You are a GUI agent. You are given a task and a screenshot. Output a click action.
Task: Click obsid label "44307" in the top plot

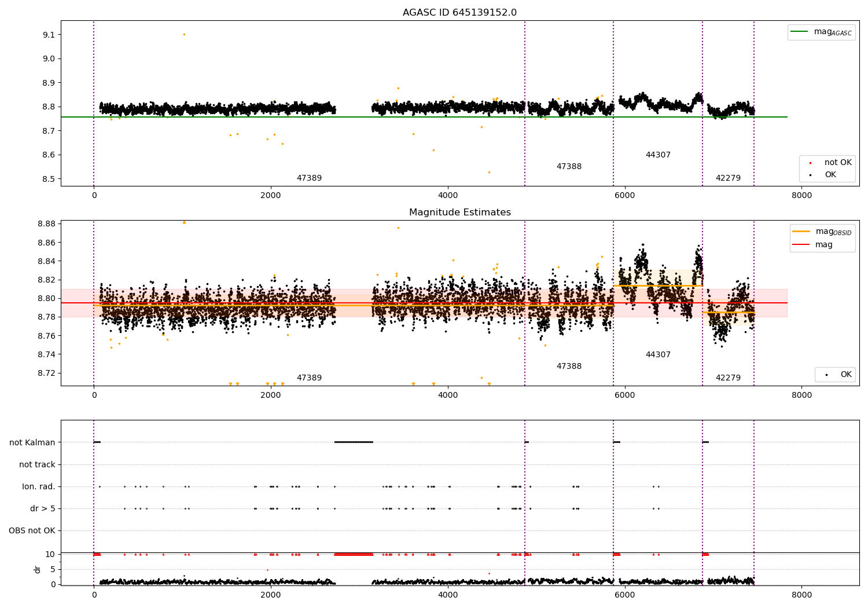coord(658,155)
